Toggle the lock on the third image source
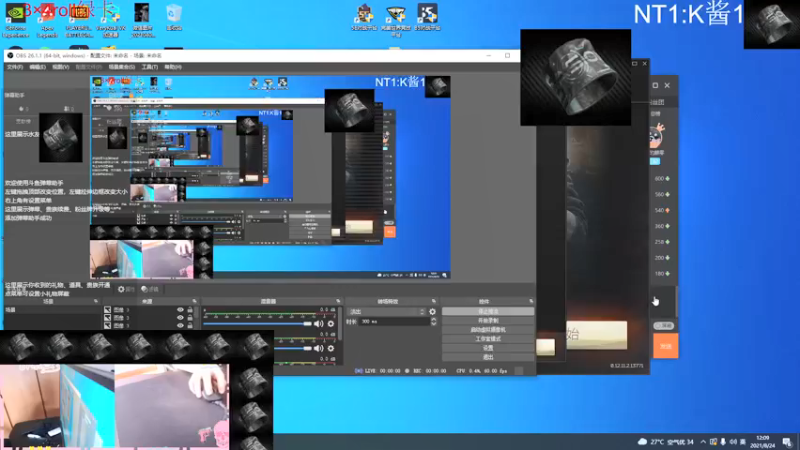The height and width of the screenshot is (450, 800). (190, 325)
